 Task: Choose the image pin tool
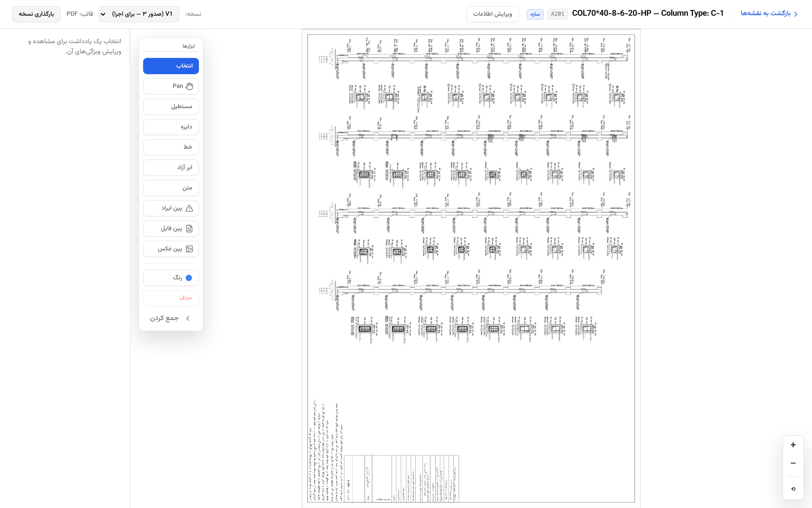click(171, 249)
